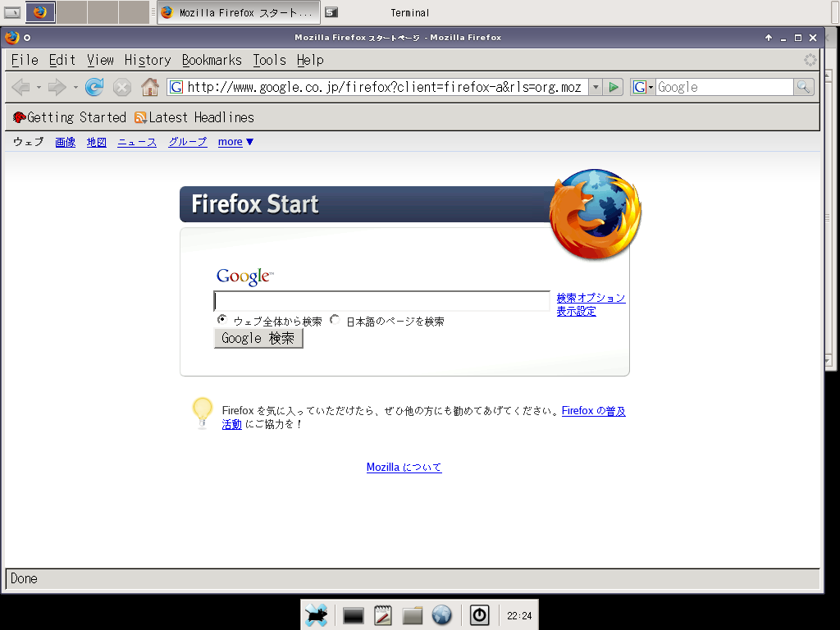Follow the Firefox の普及活動 link
840x630 pixels.
tap(594, 411)
